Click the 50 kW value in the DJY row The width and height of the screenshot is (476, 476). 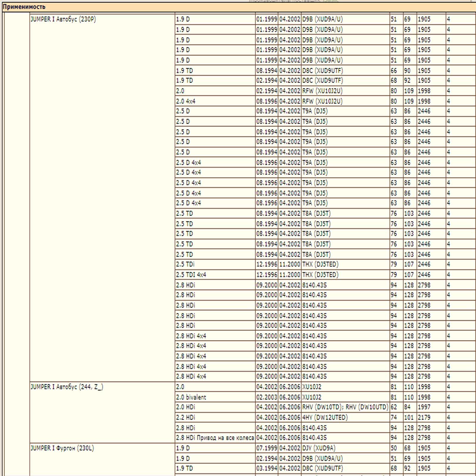click(x=397, y=448)
